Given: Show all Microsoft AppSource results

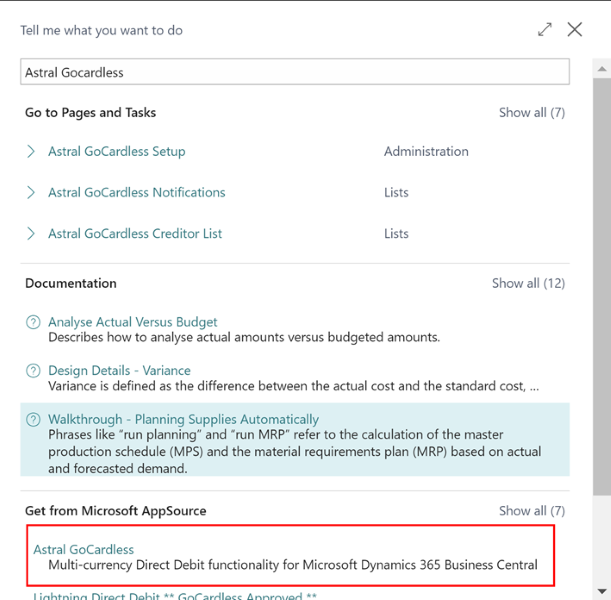Looking at the screenshot, I should coord(531,511).
